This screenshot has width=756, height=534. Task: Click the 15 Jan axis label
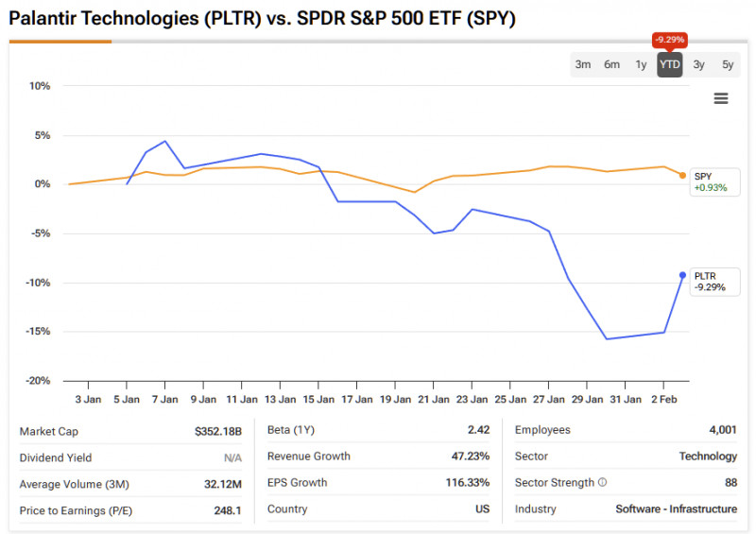coord(318,399)
